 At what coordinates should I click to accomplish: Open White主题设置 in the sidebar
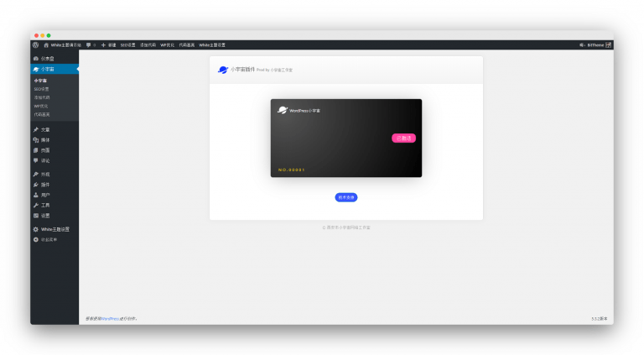click(55, 229)
